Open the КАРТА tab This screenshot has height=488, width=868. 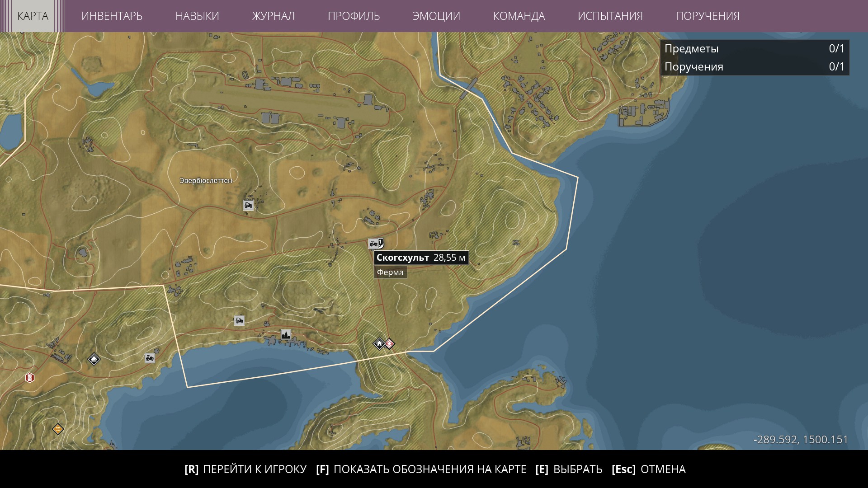click(33, 16)
